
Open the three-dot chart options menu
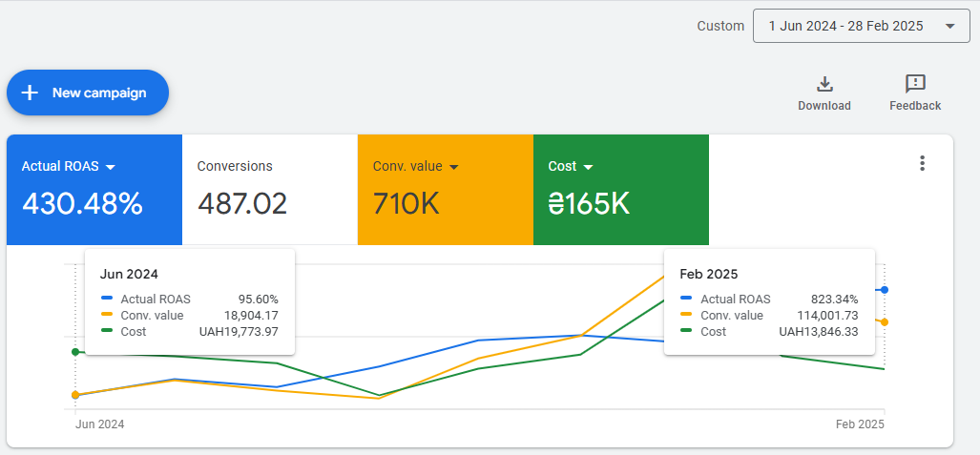[922, 164]
